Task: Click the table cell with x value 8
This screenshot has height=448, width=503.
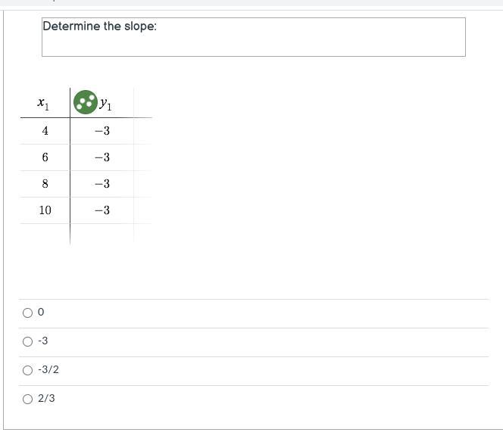Action: pyautogui.click(x=45, y=184)
